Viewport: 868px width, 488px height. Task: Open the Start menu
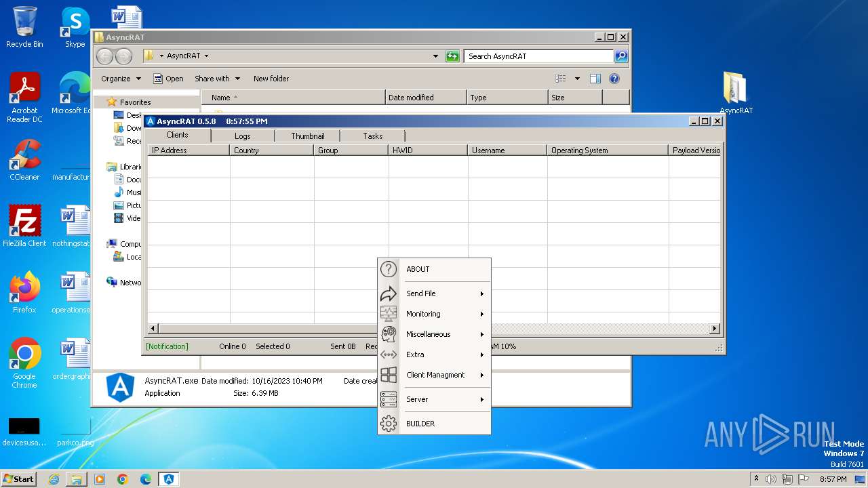coord(18,479)
